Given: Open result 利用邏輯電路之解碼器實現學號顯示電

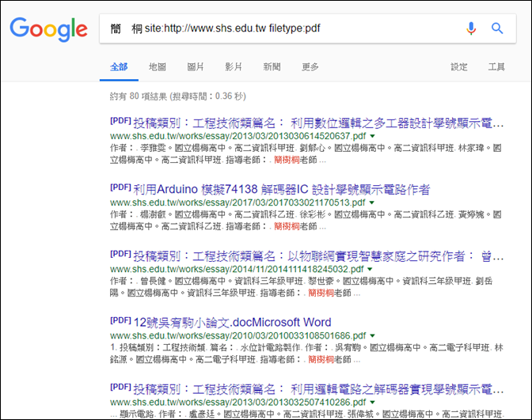Looking at the screenshot, I should tap(318, 389).
